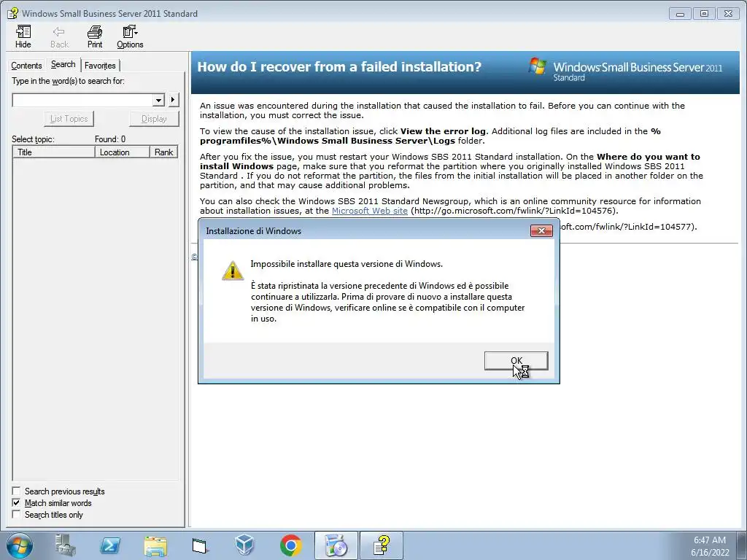747x560 pixels.
Task: Click the 'Found: 0' label
Action: 110,139
